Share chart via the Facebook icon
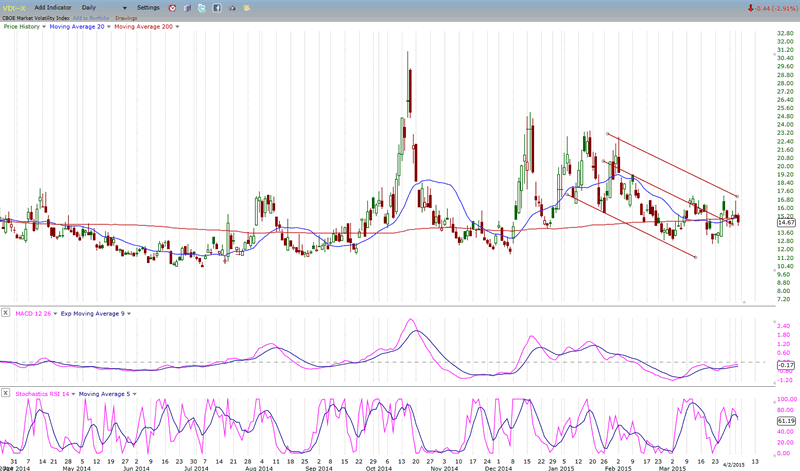This screenshot has height=471, width=800. [x=216, y=7]
